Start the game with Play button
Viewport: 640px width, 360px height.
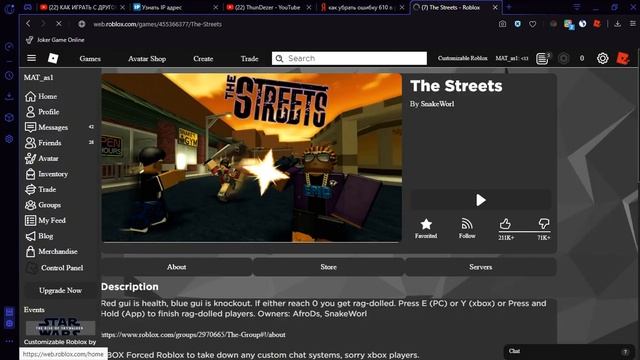coord(481,200)
